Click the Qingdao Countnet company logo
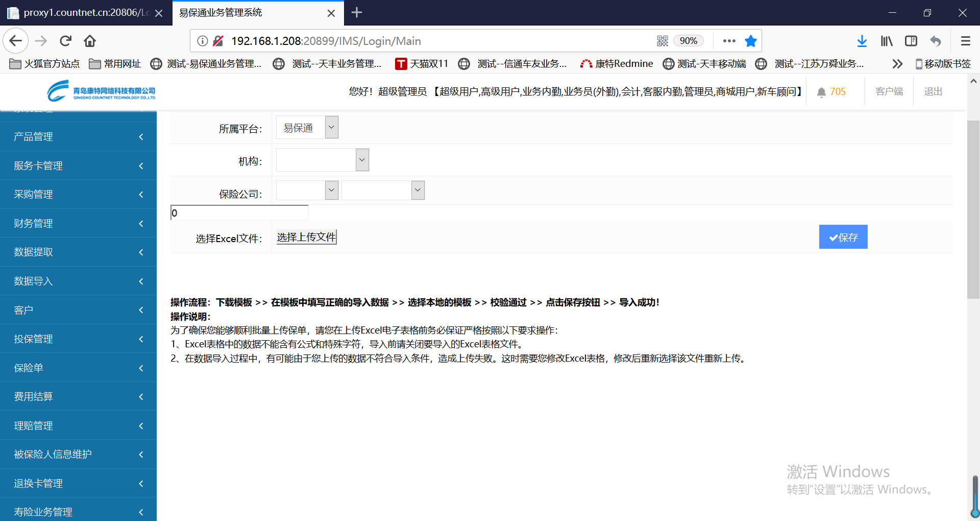The height and width of the screenshot is (521, 980). click(x=102, y=91)
